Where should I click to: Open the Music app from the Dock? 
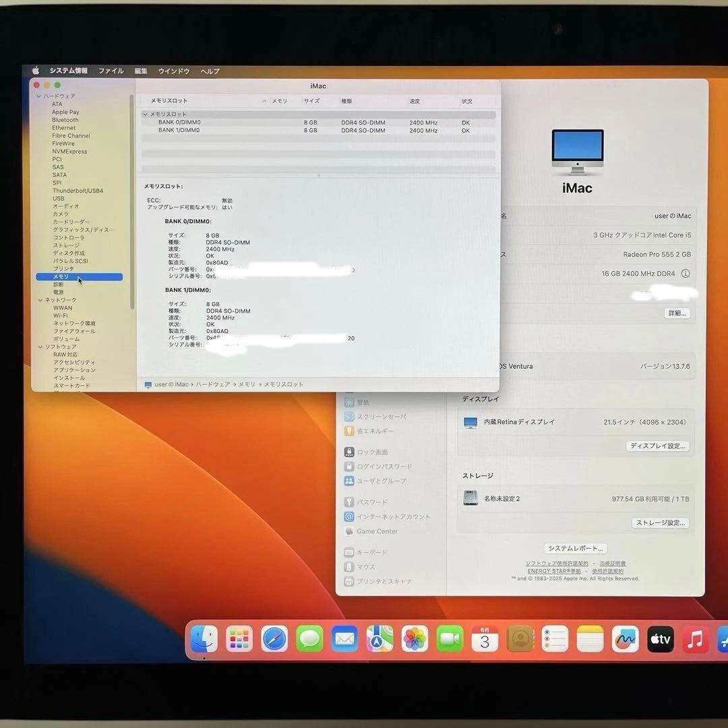click(695, 638)
